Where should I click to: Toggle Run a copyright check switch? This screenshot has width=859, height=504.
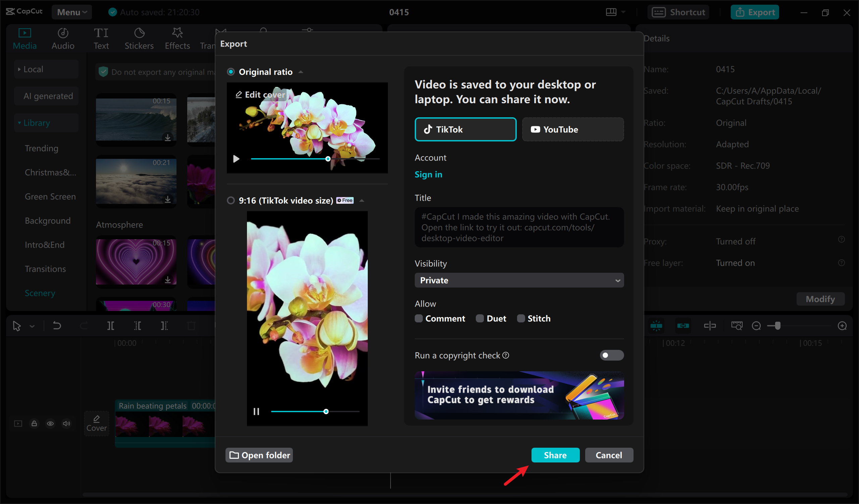pos(611,355)
